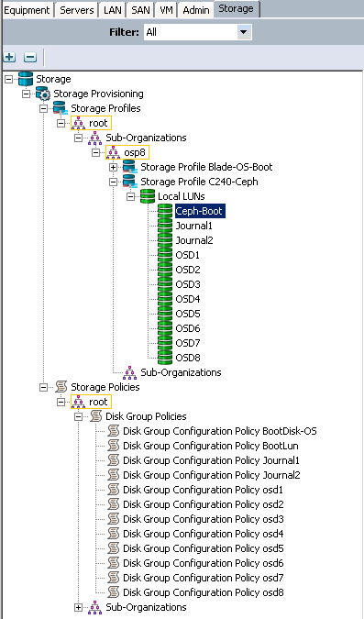The width and height of the screenshot is (364, 619).
Task: Collapse the root org under Storage Profiles
Action: click(x=61, y=123)
